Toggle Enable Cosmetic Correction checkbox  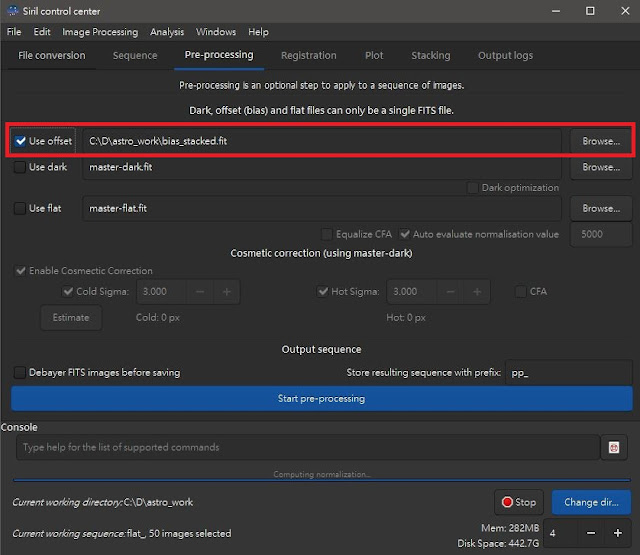(20, 271)
